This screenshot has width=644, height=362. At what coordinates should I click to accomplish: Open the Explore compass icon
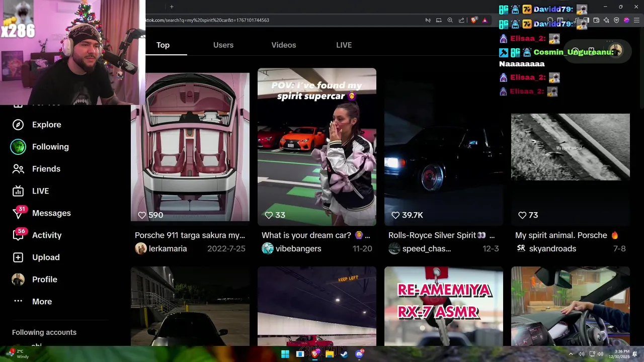pyautogui.click(x=18, y=125)
